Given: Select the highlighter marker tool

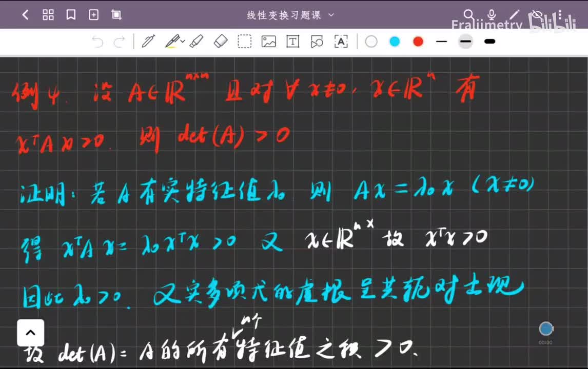Looking at the screenshot, I should [197, 41].
